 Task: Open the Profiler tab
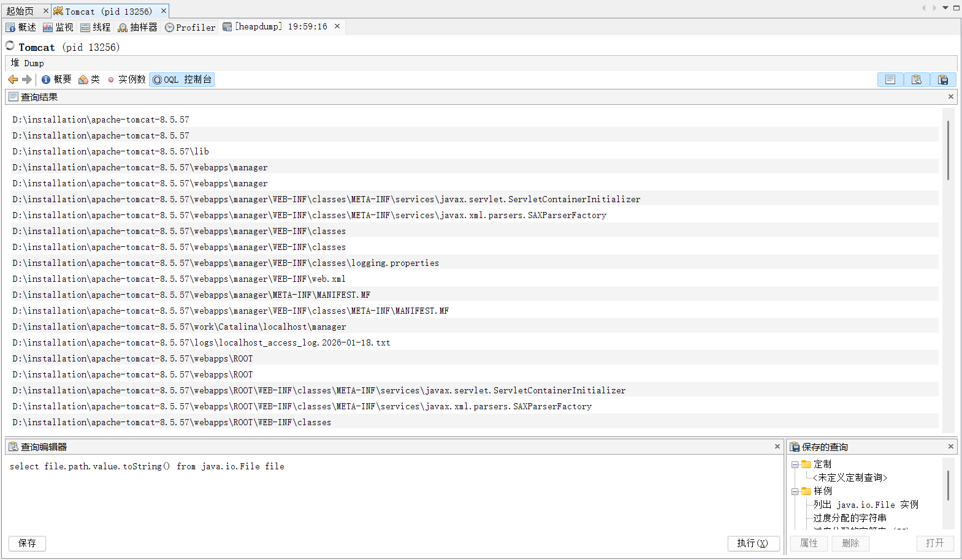click(x=190, y=27)
